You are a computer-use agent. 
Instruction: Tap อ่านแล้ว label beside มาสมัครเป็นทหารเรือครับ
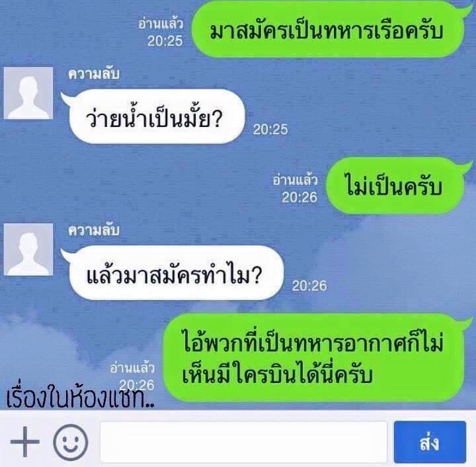tap(161, 24)
